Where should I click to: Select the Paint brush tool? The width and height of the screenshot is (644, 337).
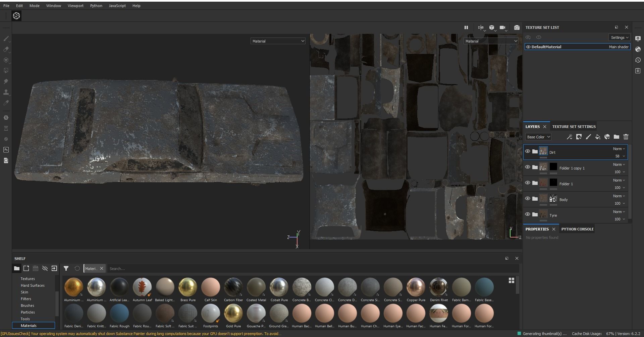pyautogui.click(x=6, y=39)
